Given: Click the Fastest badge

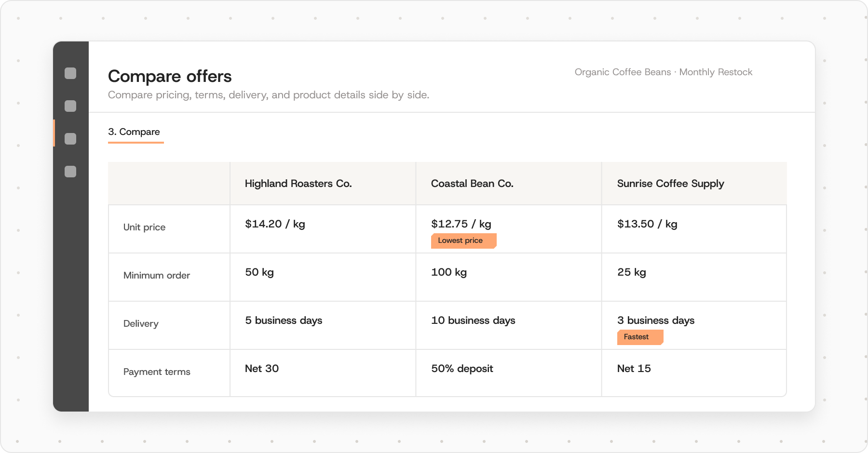Looking at the screenshot, I should (640, 337).
